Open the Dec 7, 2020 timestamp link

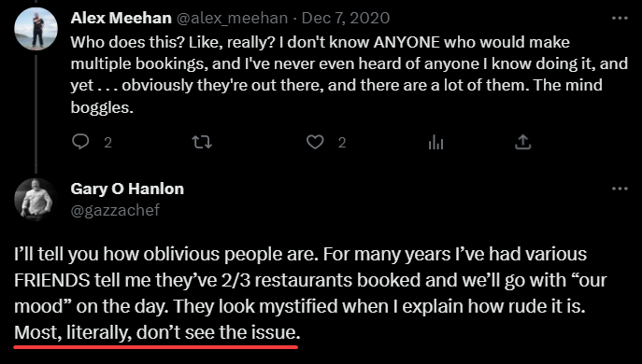pyautogui.click(x=346, y=18)
